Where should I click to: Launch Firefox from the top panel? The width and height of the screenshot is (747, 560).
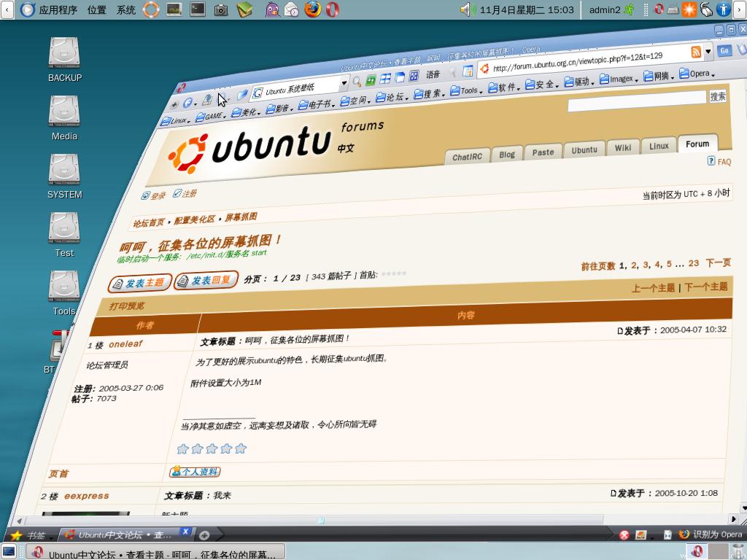[x=312, y=9]
